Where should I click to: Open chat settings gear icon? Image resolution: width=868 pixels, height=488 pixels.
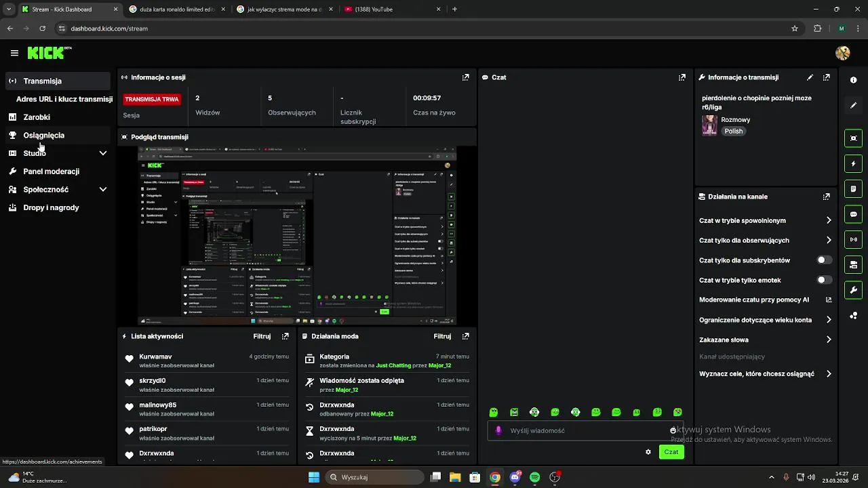click(648, 452)
